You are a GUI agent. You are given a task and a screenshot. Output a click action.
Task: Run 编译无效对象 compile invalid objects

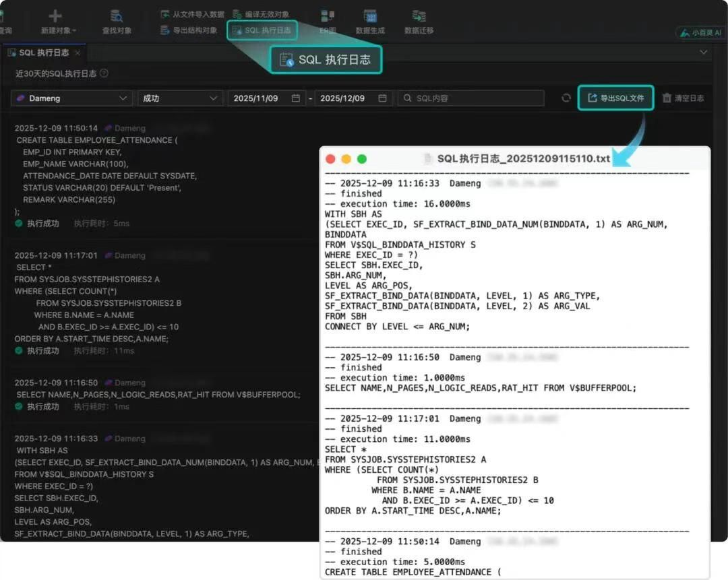click(261, 14)
